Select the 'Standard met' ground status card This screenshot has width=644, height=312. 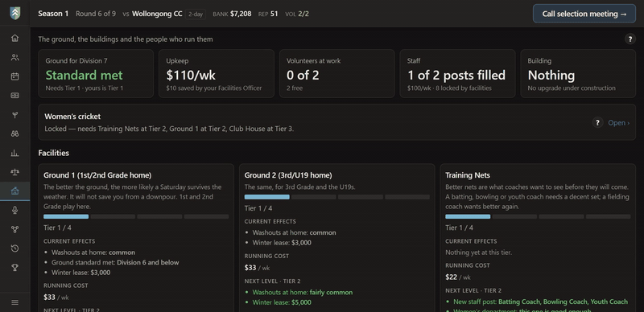(x=96, y=74)
